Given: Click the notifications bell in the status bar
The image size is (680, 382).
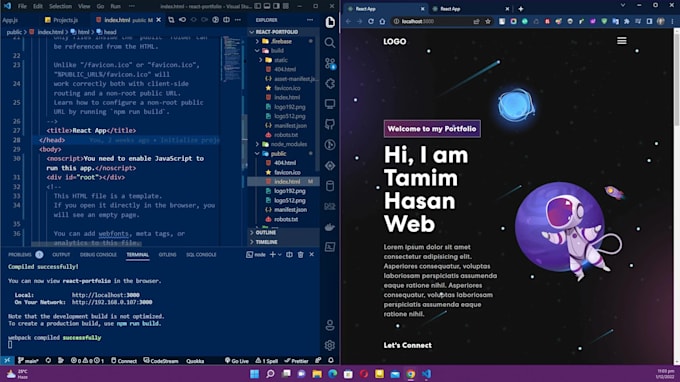Looking at the screenshot, I should point(331,360).
